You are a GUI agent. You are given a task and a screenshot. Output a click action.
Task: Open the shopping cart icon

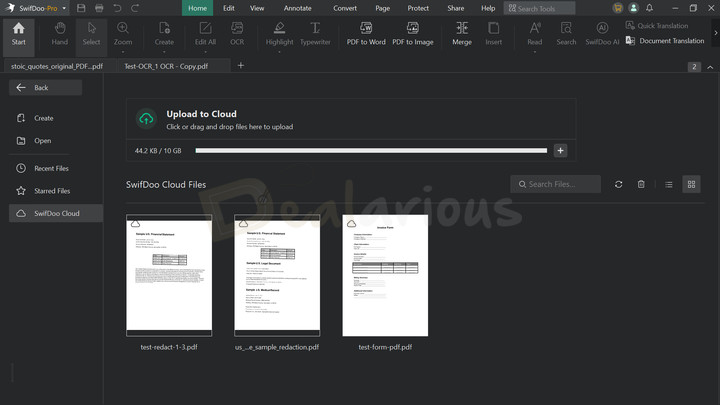point(618,8)
